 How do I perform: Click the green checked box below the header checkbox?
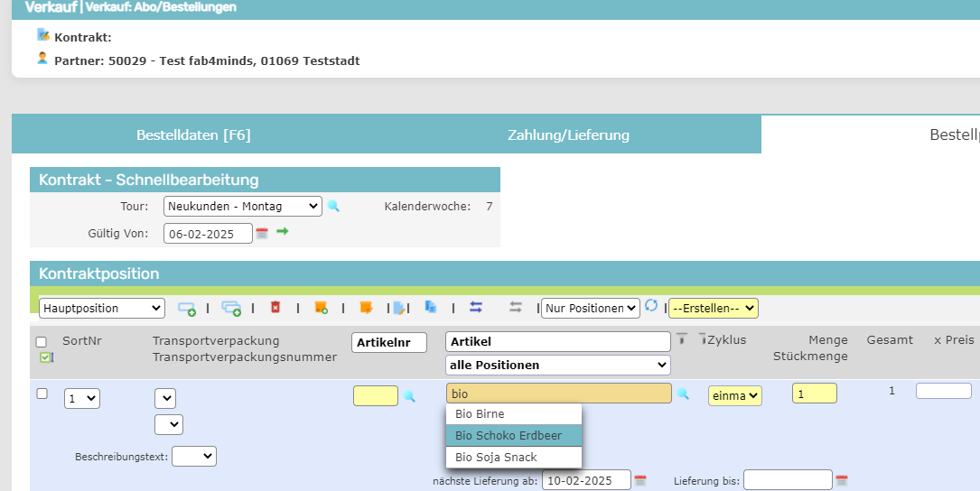[46, 357]
